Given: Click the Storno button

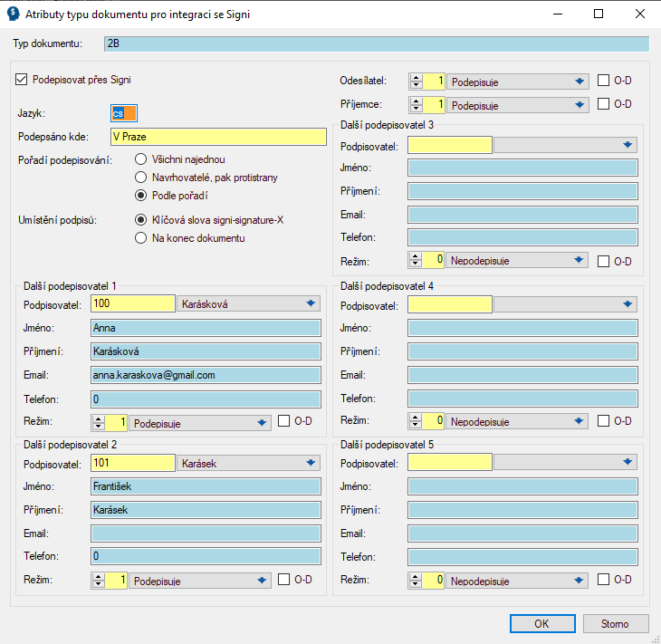Looking at the screenshot, I should 614,623.
